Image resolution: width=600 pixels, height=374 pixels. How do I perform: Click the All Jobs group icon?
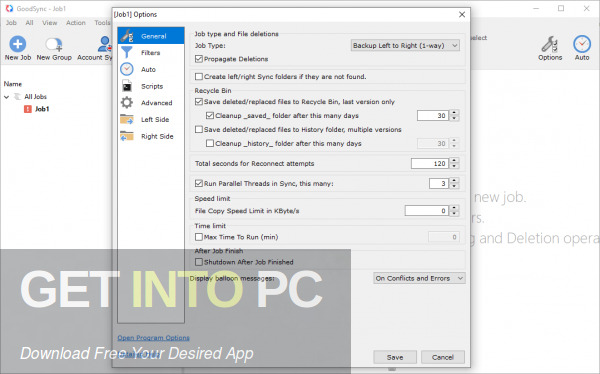(x=18, y=96)
